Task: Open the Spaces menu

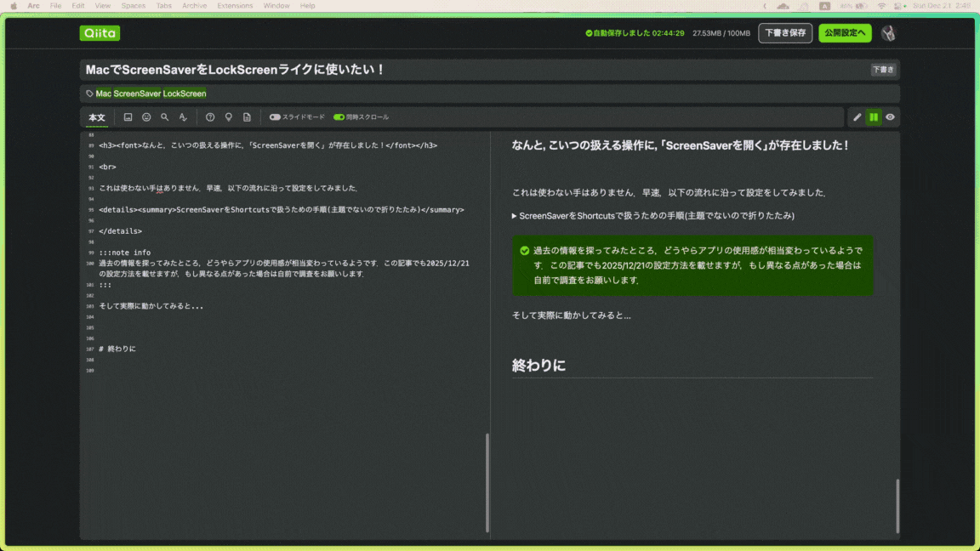Action: [133, 6]
